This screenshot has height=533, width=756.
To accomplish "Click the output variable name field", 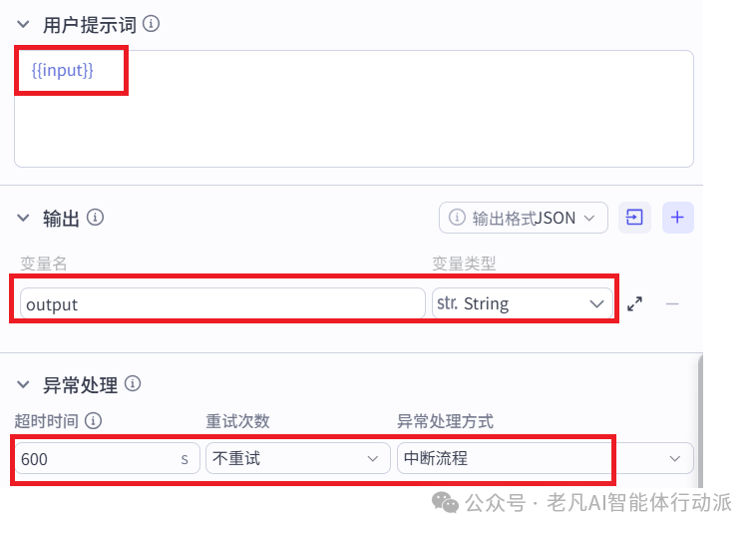I will tap(222, 303).
